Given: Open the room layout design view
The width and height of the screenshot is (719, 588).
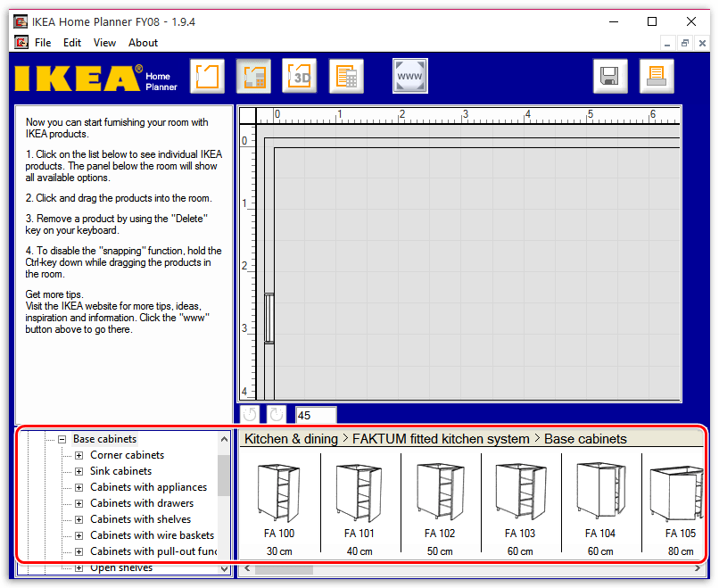Looking at the screenshot, I should pos(207,76).
